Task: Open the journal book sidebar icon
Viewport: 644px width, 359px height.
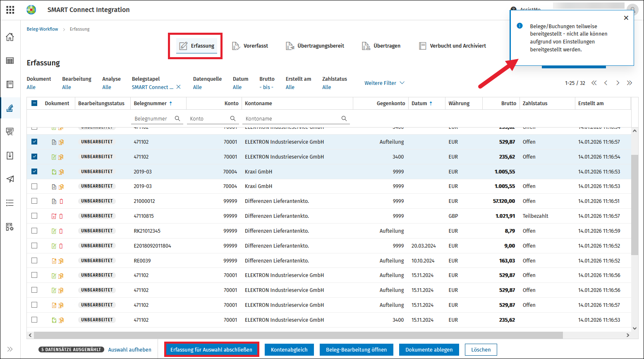Action: click(10, 84)
